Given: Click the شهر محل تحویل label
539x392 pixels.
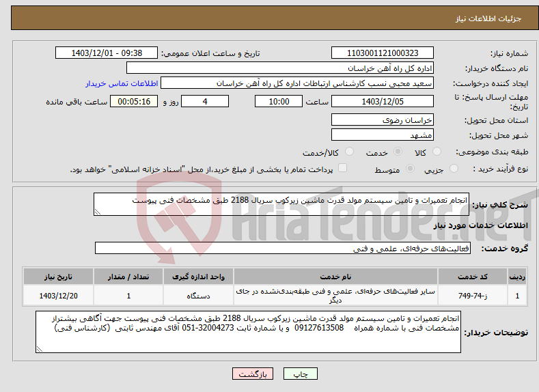Looking at the screenshot, I should click(x=499, y=135).
